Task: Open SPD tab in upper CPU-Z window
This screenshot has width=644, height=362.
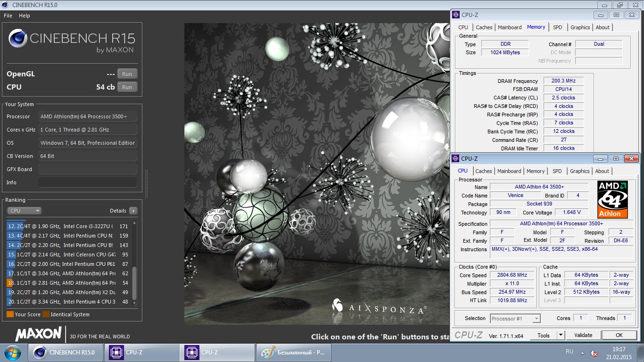Action: [x=557, y=27]
